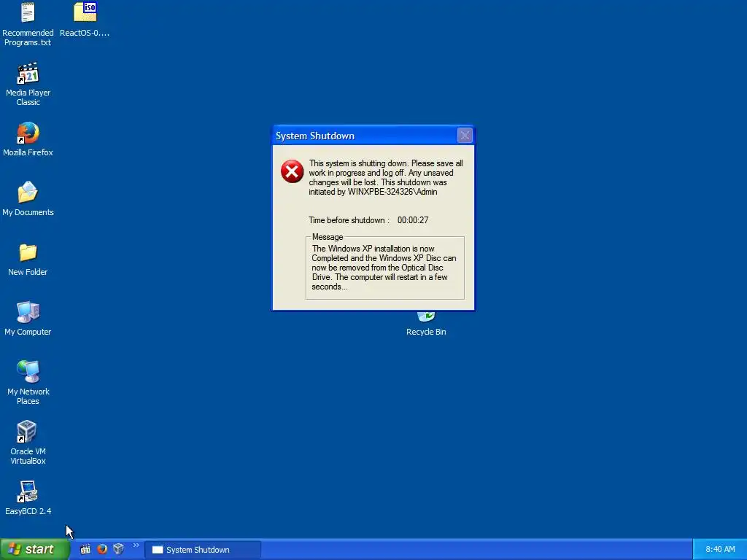Click the 'Time before shutdown :' label

pyautogui.click(x=349, y=220)
